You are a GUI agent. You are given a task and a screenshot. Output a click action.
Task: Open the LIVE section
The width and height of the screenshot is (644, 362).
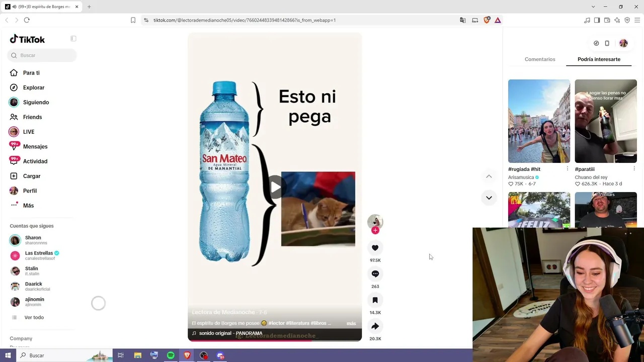point(29,132)
